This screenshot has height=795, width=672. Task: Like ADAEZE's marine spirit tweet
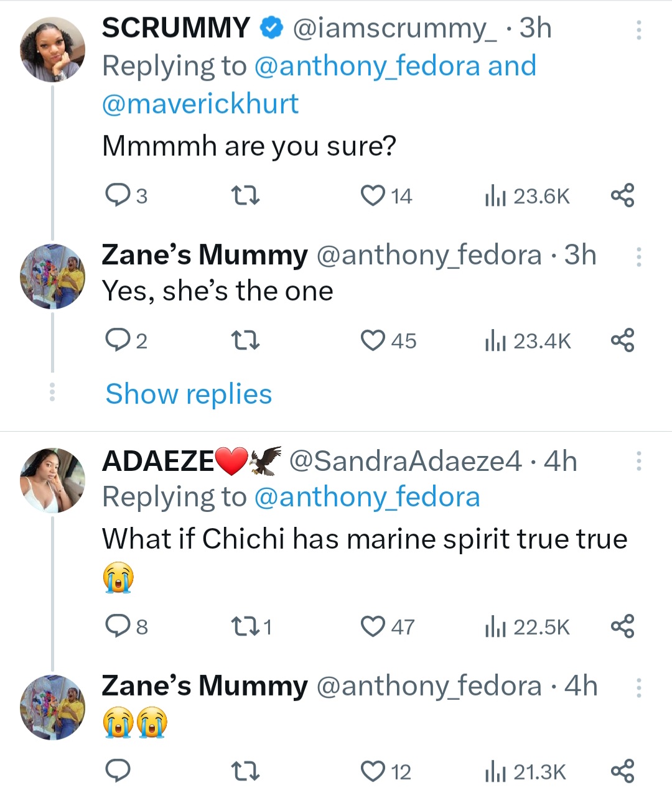click(x=373, y=626)
